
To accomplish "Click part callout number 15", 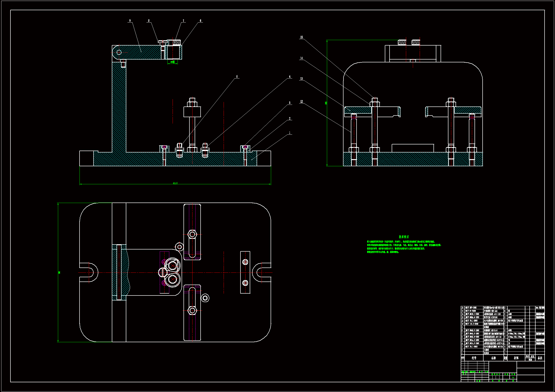I will click(x=301, y=37).
